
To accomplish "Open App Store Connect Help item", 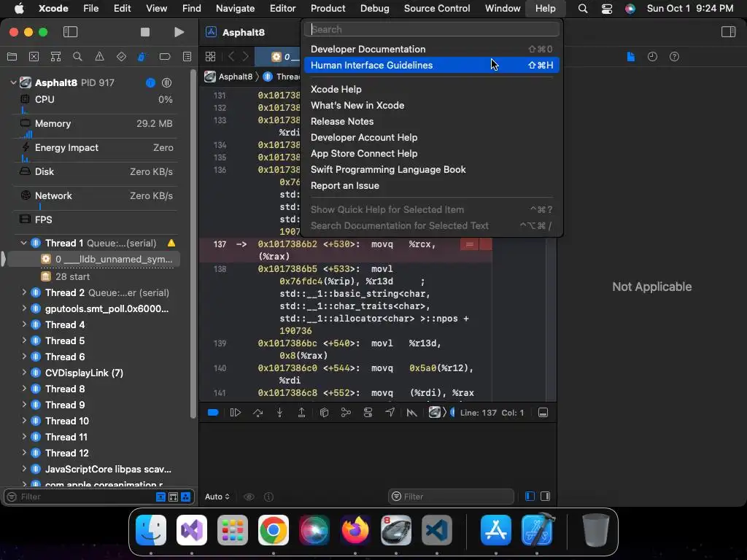I will [432, 153].
